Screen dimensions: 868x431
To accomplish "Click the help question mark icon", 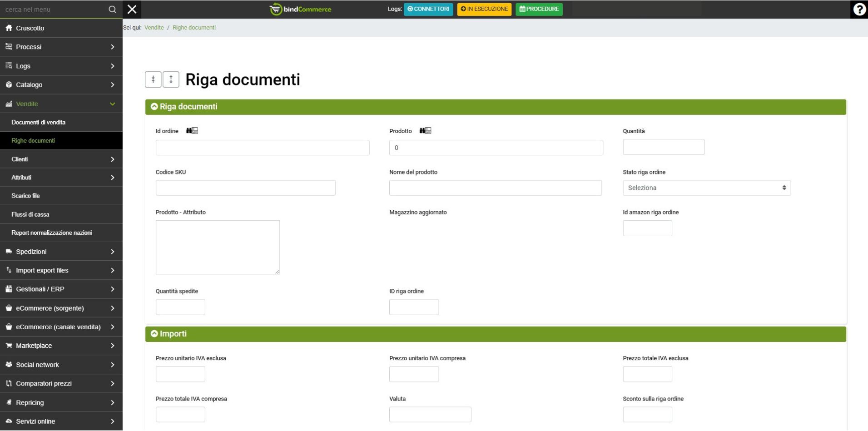I will pyautogui.click(x=859, y=10).
